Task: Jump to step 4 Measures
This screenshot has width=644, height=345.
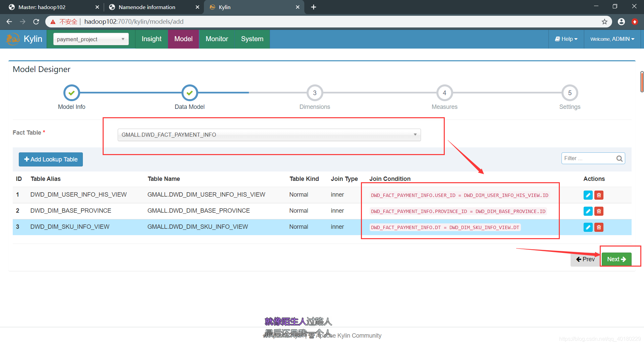Action: (x=444, y=93)
